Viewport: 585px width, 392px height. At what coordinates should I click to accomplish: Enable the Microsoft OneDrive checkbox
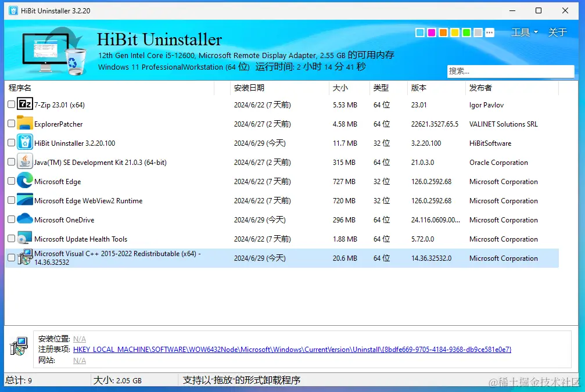coord(11,220)
